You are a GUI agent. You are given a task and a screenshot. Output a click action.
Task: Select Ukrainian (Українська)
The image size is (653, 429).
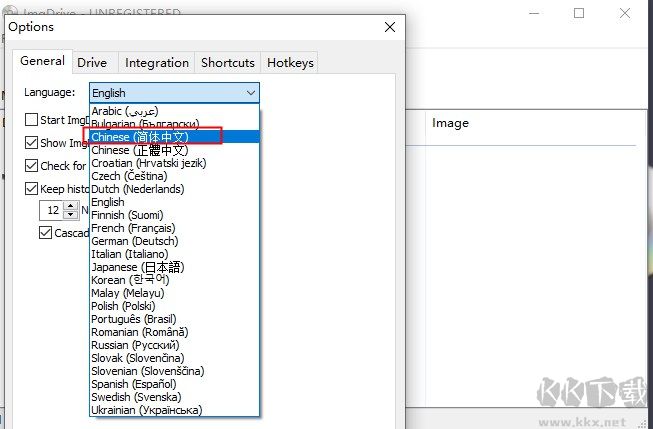(174, 410)
